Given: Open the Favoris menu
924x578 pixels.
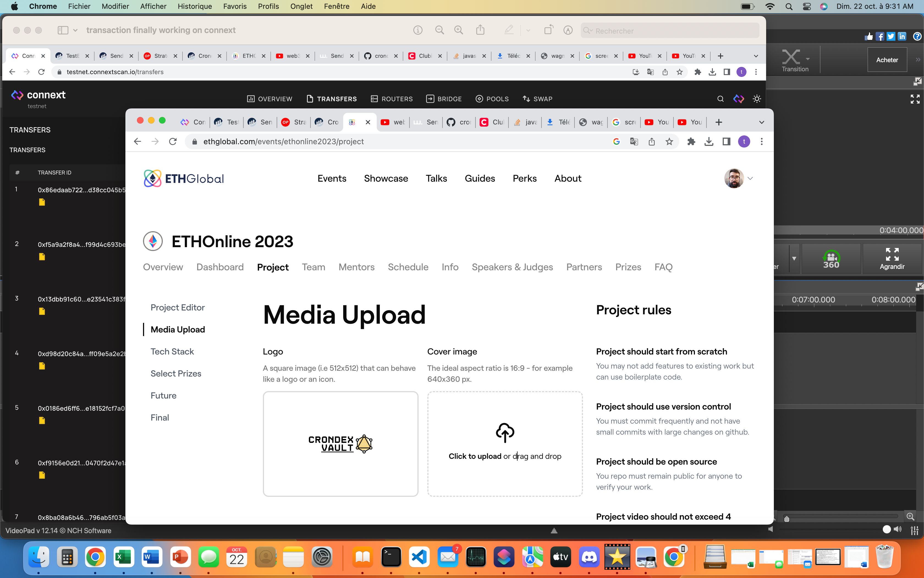Looking at the screenshot, I should (235, 7).
